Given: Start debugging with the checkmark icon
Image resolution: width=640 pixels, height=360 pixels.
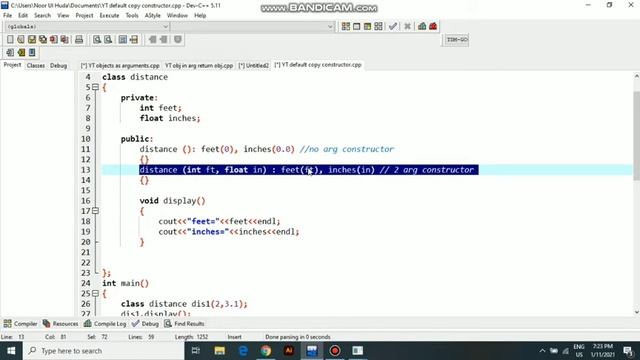Looking at the screenshot, I should pos(393,27).
